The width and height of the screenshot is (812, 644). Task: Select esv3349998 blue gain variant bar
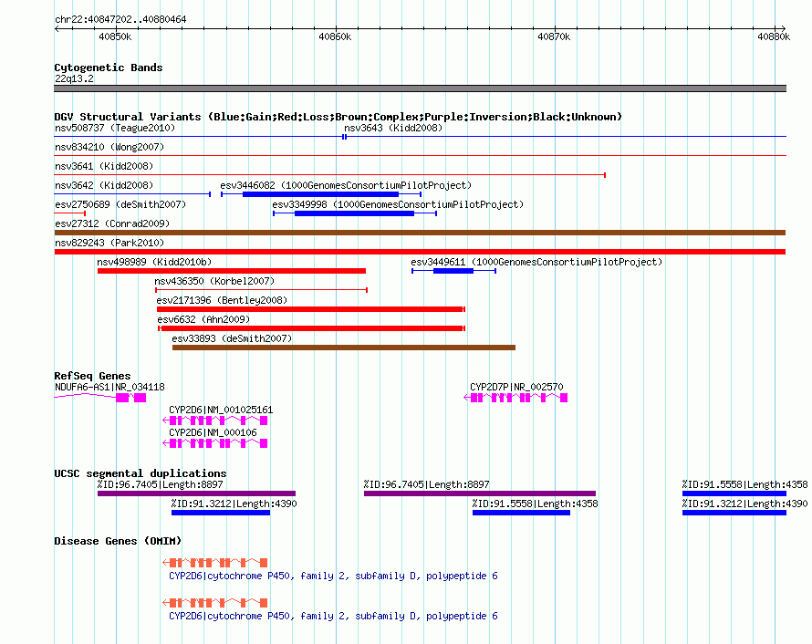[x=355, y=213]
